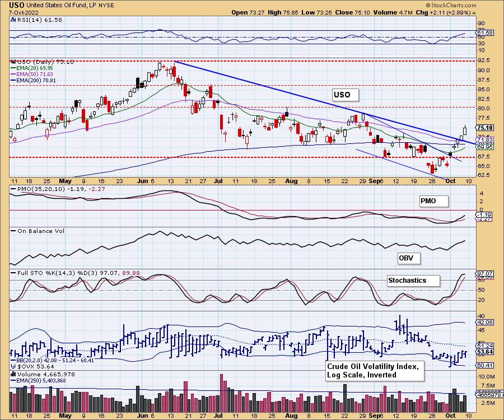Image resolution: width=504 pixels, height=420 pixels.
Task: Click the Oct month label on bottom date axis
Action: 451,416
